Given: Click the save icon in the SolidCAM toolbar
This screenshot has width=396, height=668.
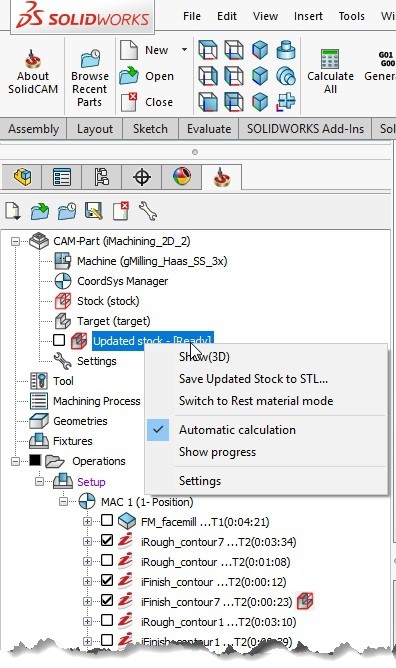Looking at the screenshot, I should click(94, 211).
